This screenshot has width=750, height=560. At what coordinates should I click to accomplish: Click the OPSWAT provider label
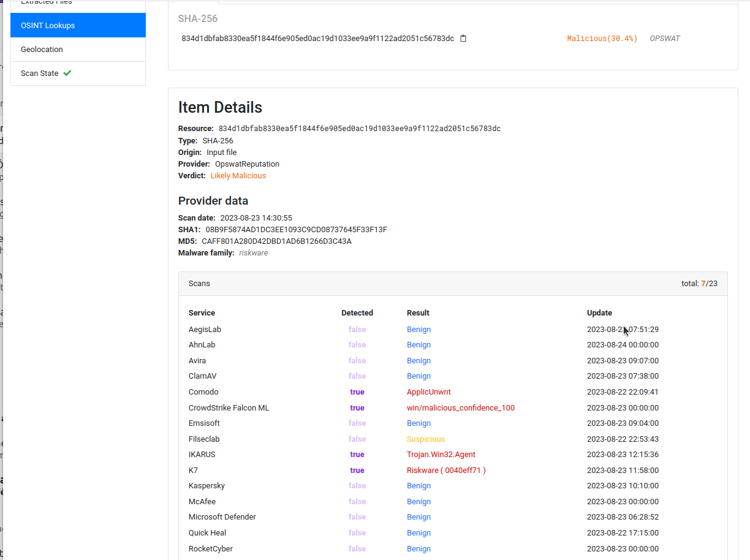665,39
